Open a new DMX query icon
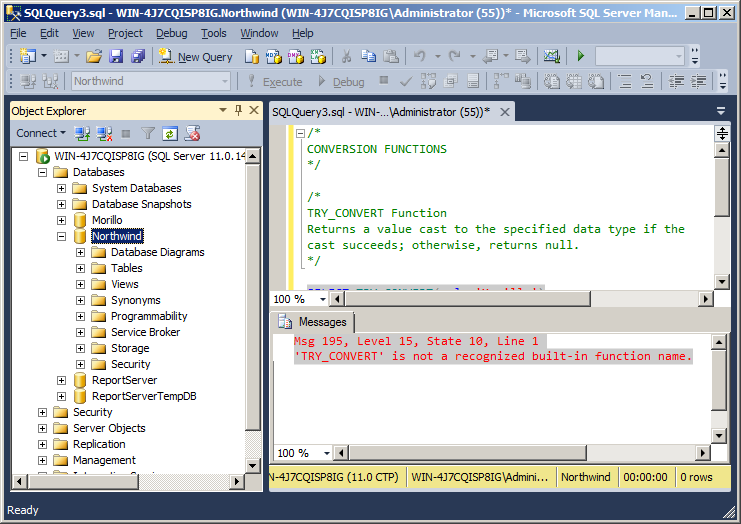This screenshot has height=524, width=741. (295, 56)
